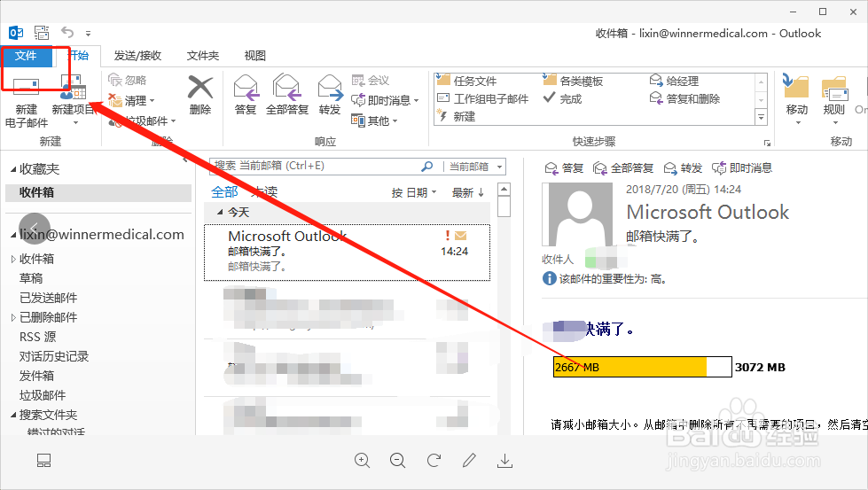Collapse the 收藏夹 section
The width and height of the screenshot is (868, 490).
[x=13, y=169]
